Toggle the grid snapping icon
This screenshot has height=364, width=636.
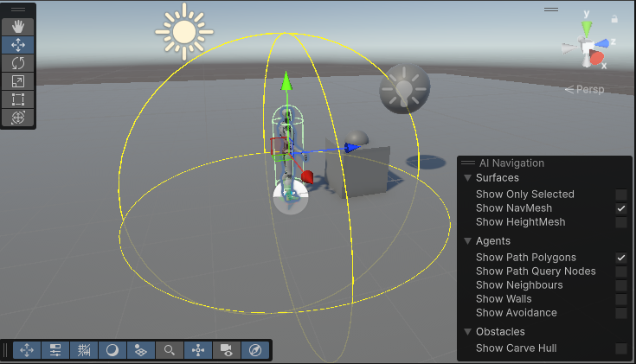point(84,350)
